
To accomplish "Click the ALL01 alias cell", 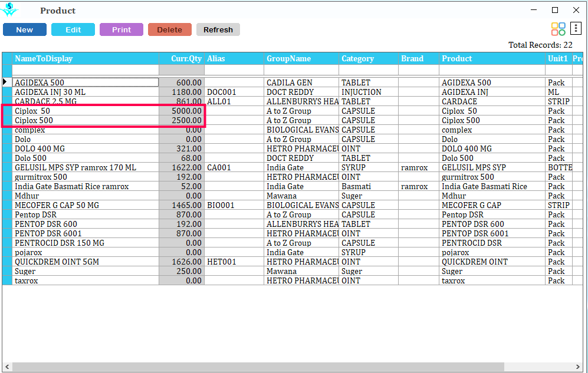I will (x=234, y=101).
